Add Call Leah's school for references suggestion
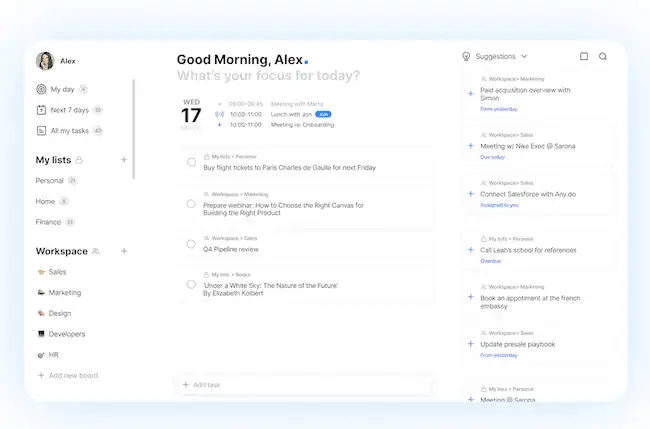The image size is (650, 429). [471, 250]
